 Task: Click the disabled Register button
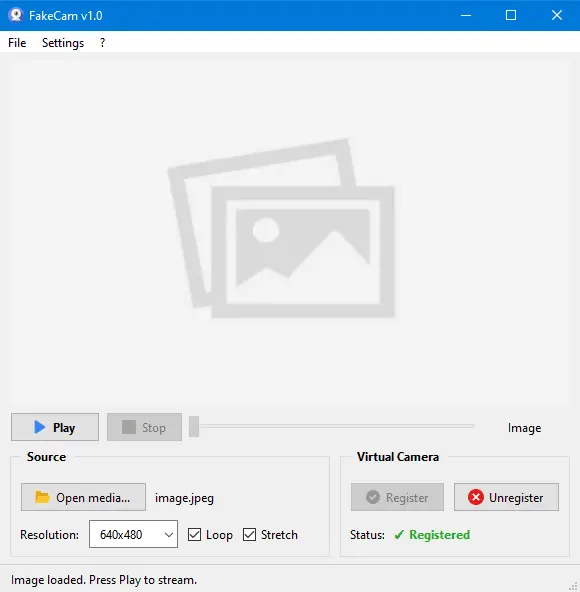click(x=397, y=497)
